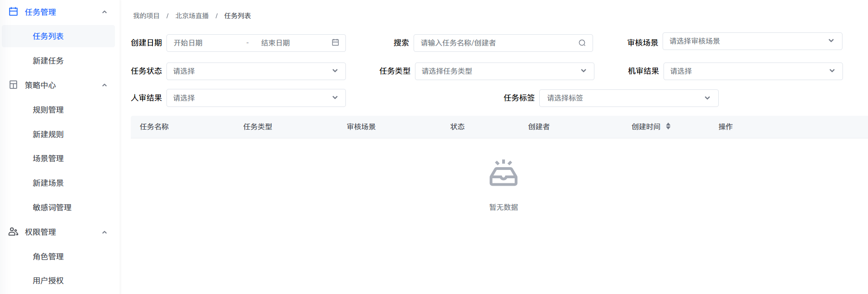Click the 策略中心 sidebar group title
868x294 pixels.
40,85
